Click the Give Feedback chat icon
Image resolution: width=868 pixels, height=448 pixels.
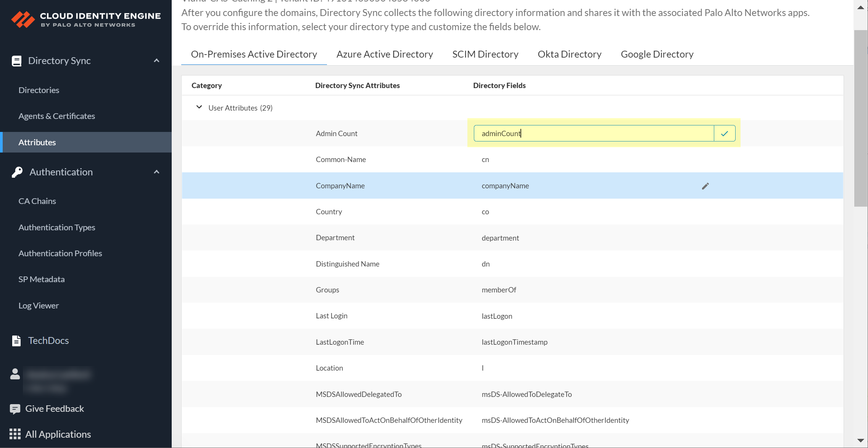pos(15,409)
